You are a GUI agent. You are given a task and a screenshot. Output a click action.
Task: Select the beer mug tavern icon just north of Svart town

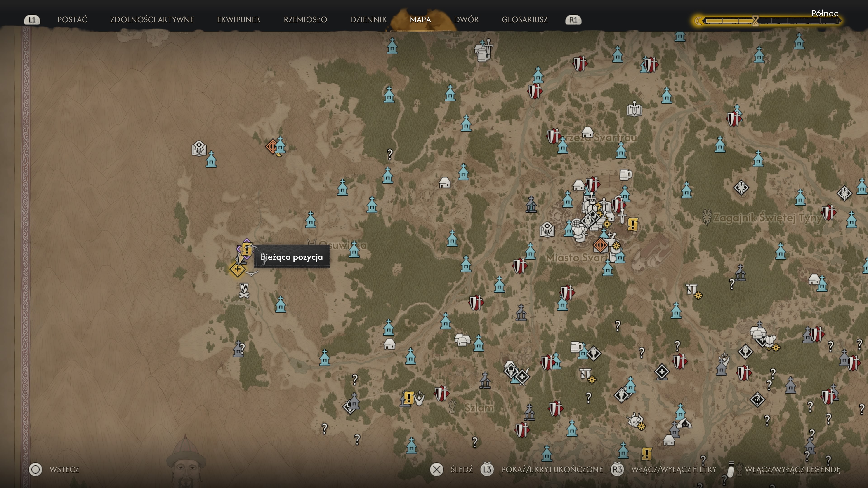click(x=625, y=174)
